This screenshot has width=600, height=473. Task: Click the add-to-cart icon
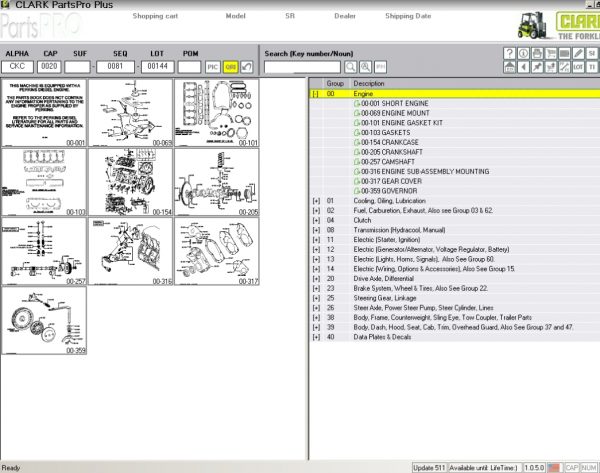551,67
